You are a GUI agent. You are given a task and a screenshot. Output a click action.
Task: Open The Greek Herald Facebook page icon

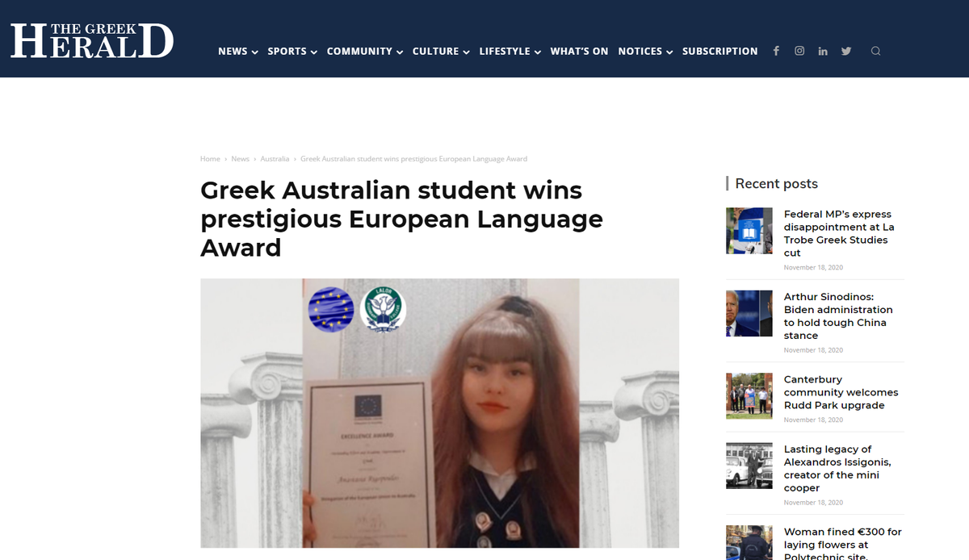(776, 51)
